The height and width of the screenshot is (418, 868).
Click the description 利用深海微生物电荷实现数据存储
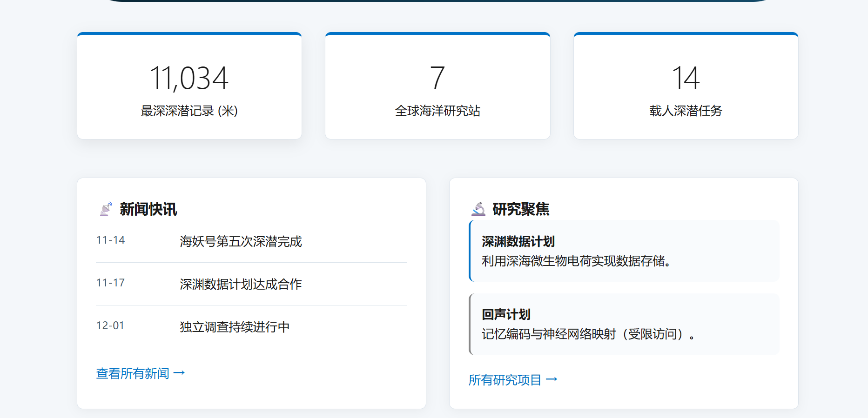tap(577, 261)
